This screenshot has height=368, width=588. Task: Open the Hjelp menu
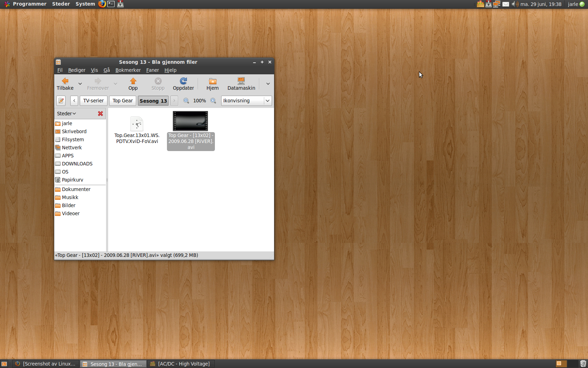coord(170,70)
